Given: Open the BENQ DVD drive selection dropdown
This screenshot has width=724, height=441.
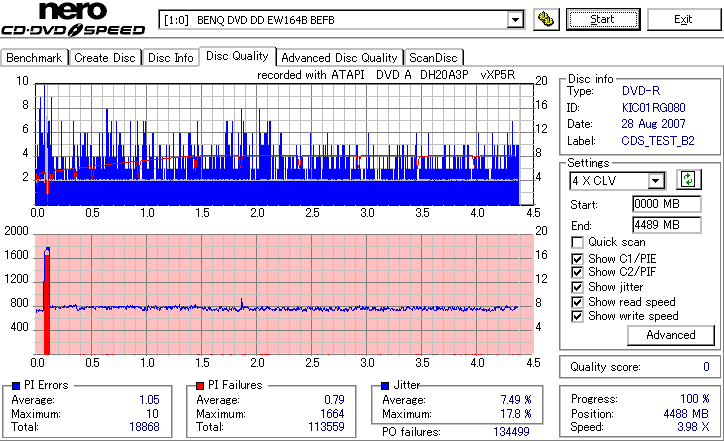Looking at the screenshot, I should (x=514, y=20).
